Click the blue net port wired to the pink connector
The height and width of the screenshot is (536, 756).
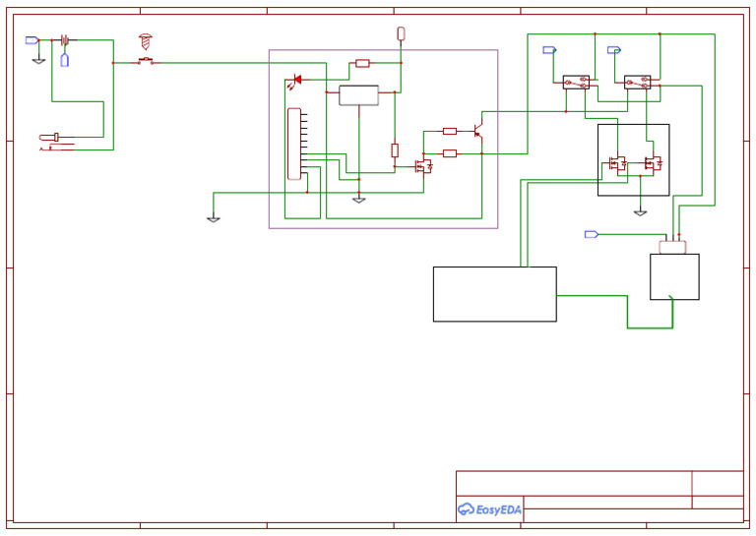coord(591,234)
